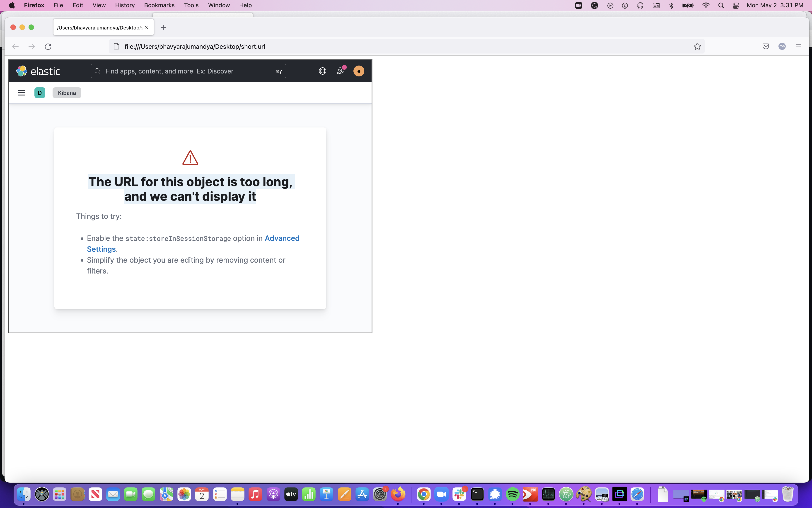Click the elastic logo in Kibana header
The width and height of the screenshot is (812, 508).
(x=38, y=71)
